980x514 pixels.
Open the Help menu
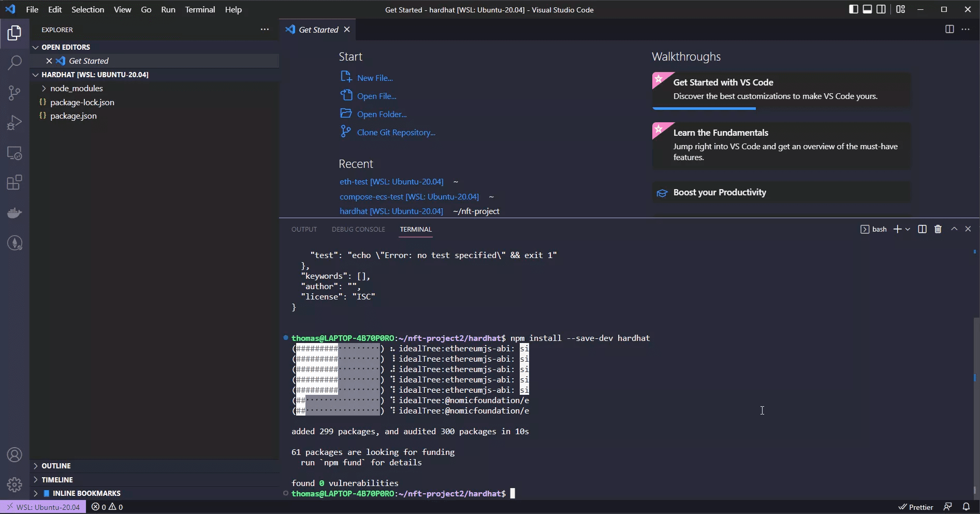[x=233, y=9]
